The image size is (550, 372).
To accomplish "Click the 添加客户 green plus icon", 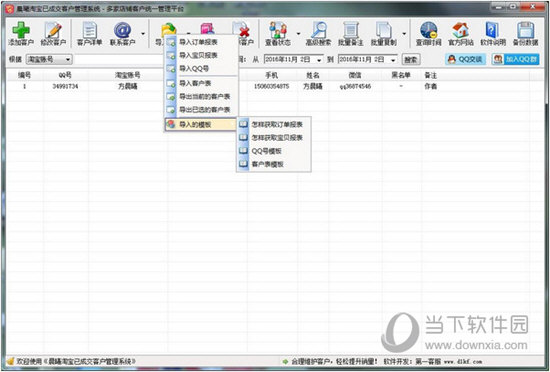I will [21, 30].
